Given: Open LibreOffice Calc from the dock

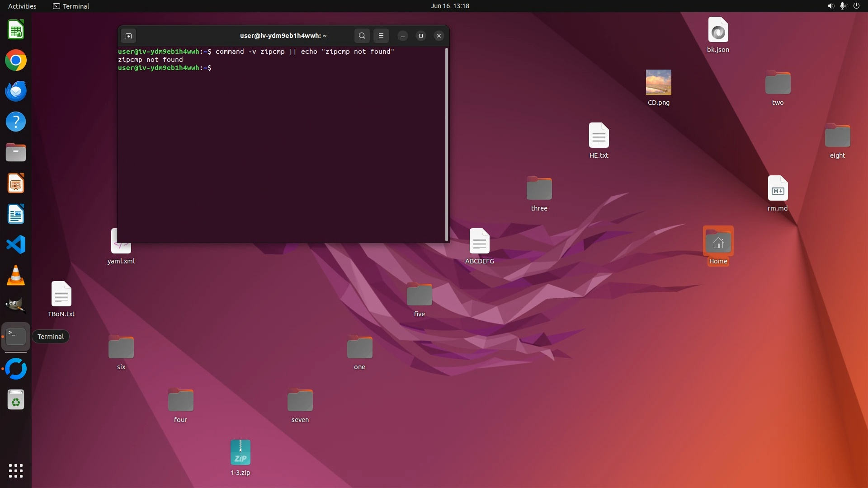Looking at the screenshot, I should [x=16, y=30].
